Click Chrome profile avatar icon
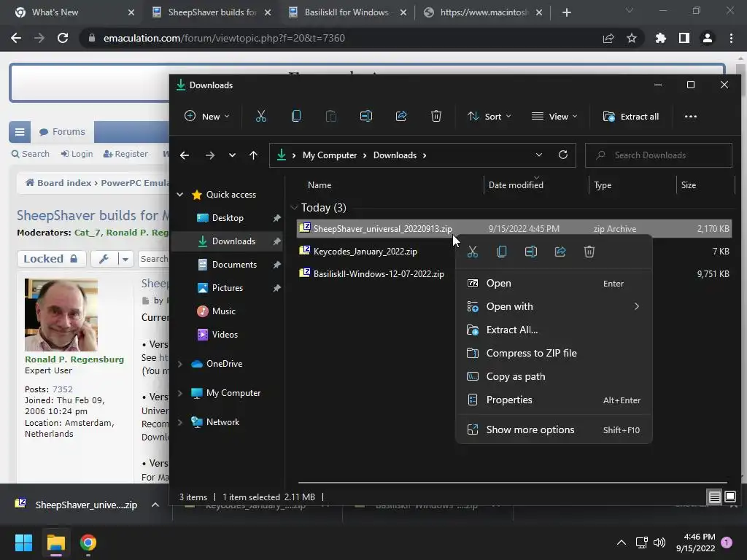Image resolution: width=747 pixels, height=560 pixels. click(x=708, y=38)
